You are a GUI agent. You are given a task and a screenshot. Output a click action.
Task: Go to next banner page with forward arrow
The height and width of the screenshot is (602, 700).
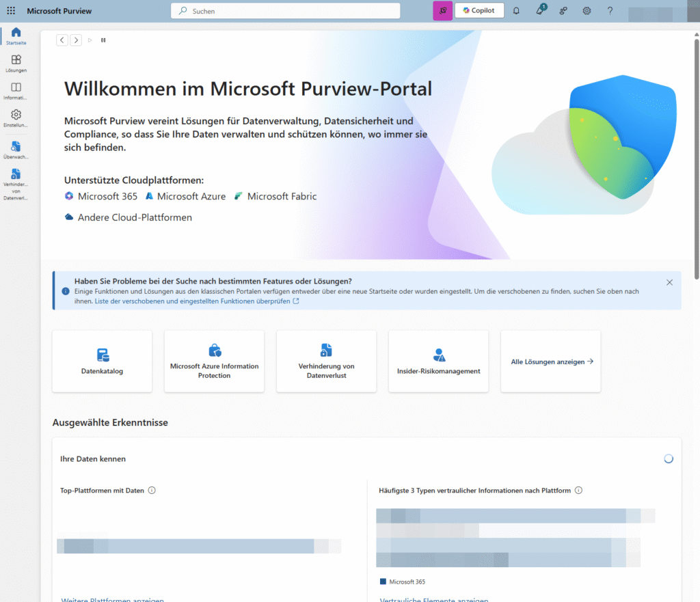tap(76, 40)
